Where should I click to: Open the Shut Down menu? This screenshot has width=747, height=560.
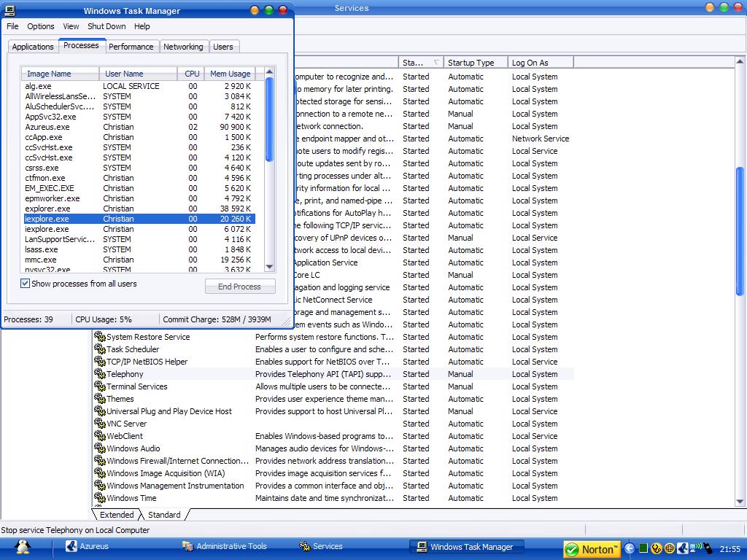(x=107, y=26)
